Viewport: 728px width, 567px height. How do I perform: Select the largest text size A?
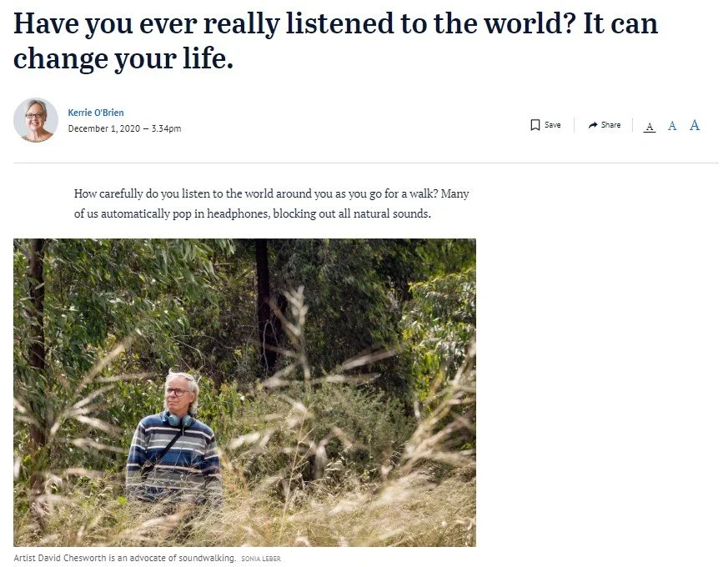694,125
